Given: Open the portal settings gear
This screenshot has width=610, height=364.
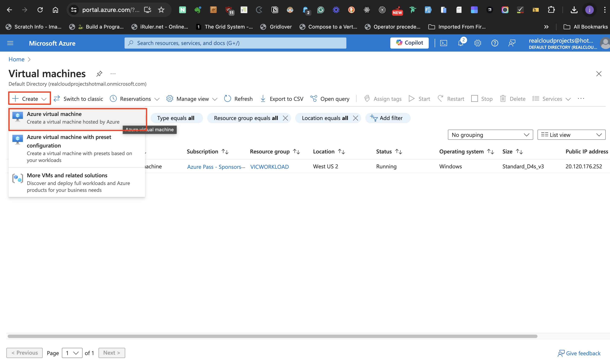Looking at the screenshot, I should click(x=478, y=43).
